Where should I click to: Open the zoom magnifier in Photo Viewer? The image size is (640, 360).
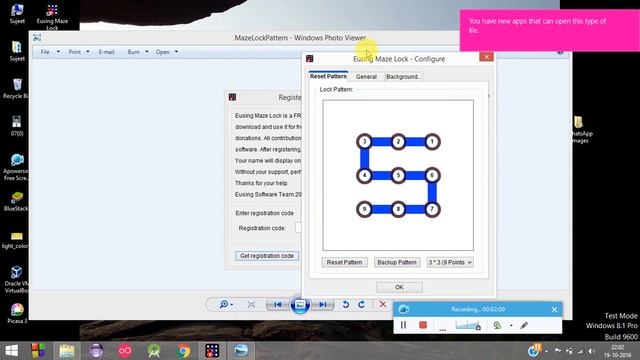click(226, 304)
